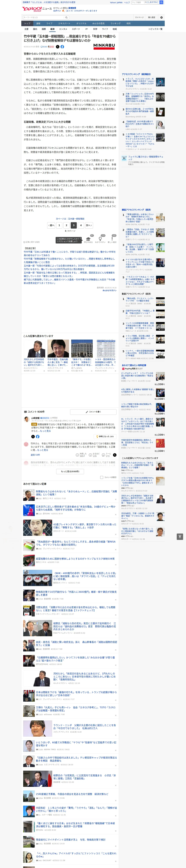Select pagination page 4
The height and width of the screenshot is (868, 186).
pyautogui.click(x=81, y=225)
